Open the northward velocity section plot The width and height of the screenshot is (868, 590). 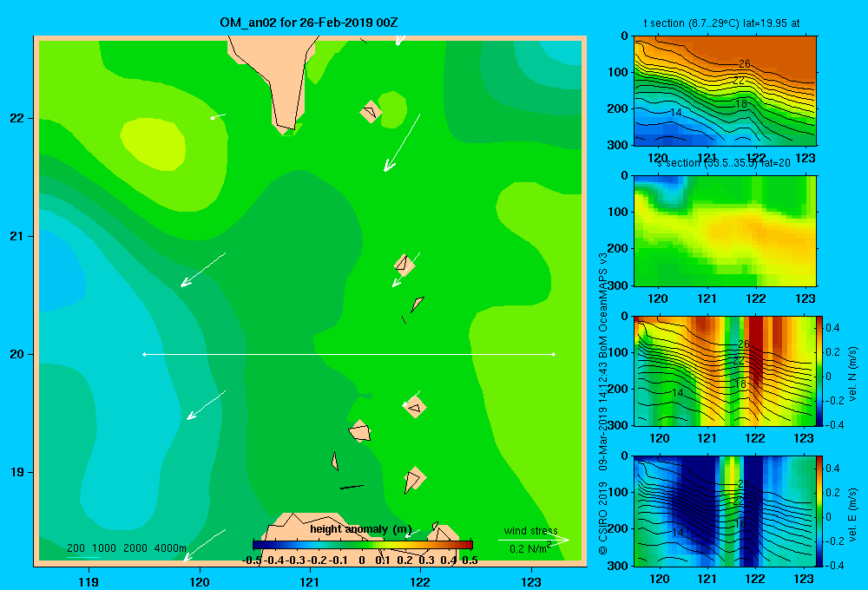pos(725,370)
